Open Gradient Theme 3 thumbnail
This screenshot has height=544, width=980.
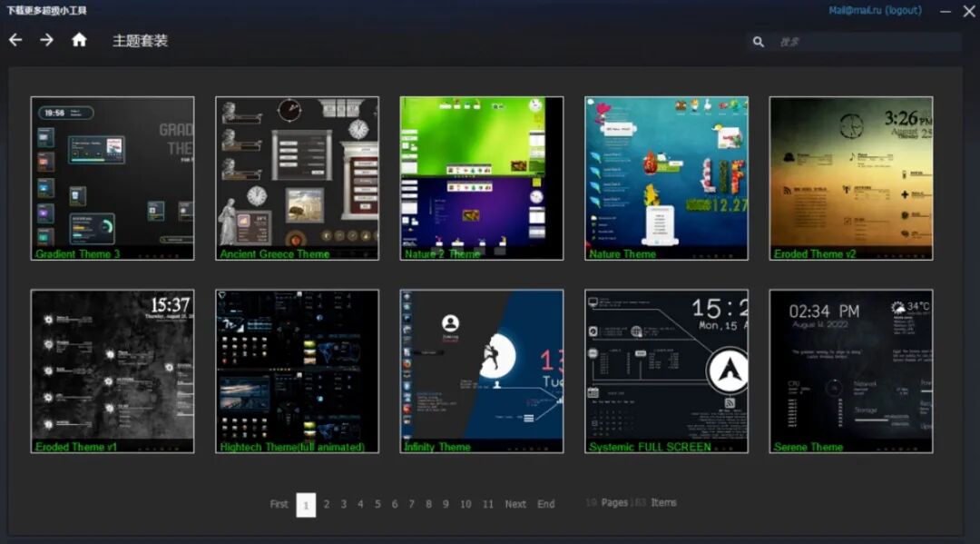[x=113, y=178]
